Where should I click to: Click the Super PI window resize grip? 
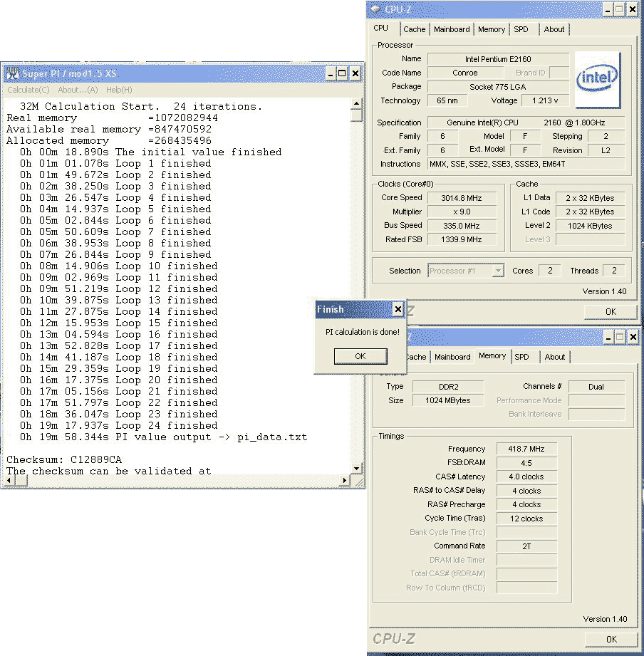tap(358, 483)
